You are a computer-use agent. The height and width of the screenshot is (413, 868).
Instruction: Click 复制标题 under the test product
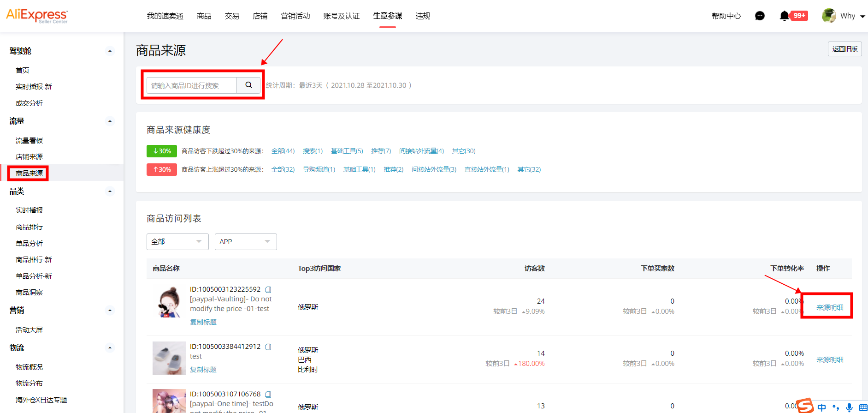pos(203,370)
